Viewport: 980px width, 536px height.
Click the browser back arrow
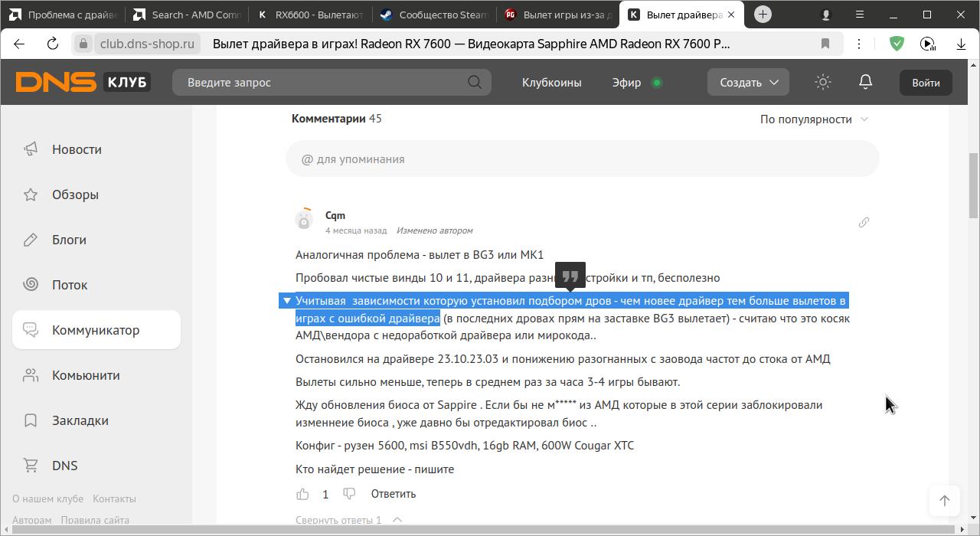(x=18, y=44)
